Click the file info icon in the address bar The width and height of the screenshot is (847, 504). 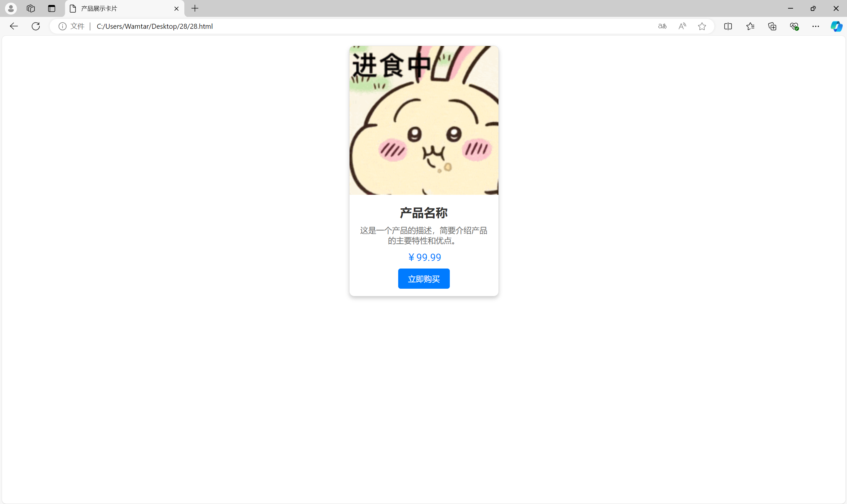(62, 26)
